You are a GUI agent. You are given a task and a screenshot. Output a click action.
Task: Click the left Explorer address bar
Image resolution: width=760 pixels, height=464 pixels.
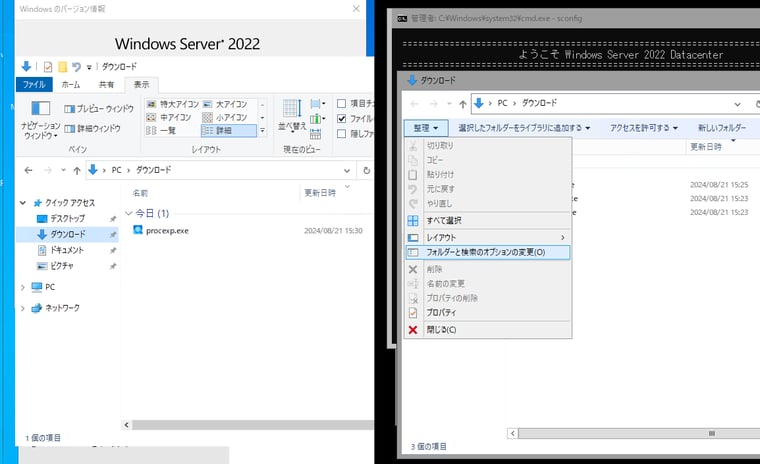pyautogui.click(x=221, y=170)
